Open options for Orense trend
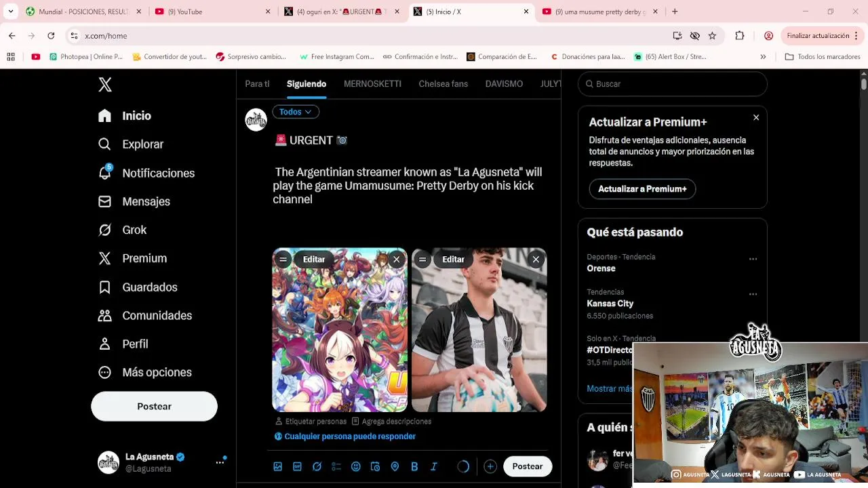 coord(753,259)
